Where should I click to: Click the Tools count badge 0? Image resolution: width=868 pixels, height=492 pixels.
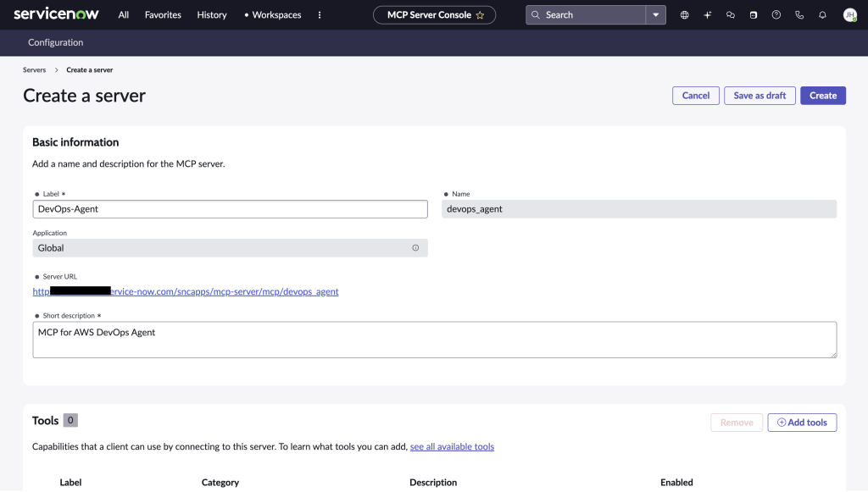click(70, 421)
